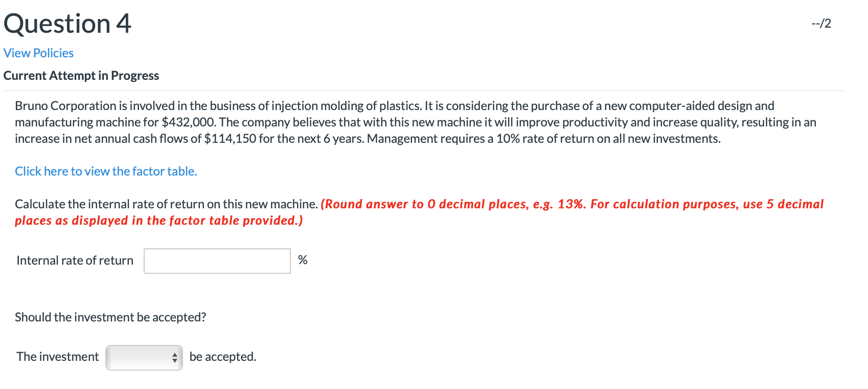Click the Internal rate of return input box
The image size is (868, 389).
[217, 261]
